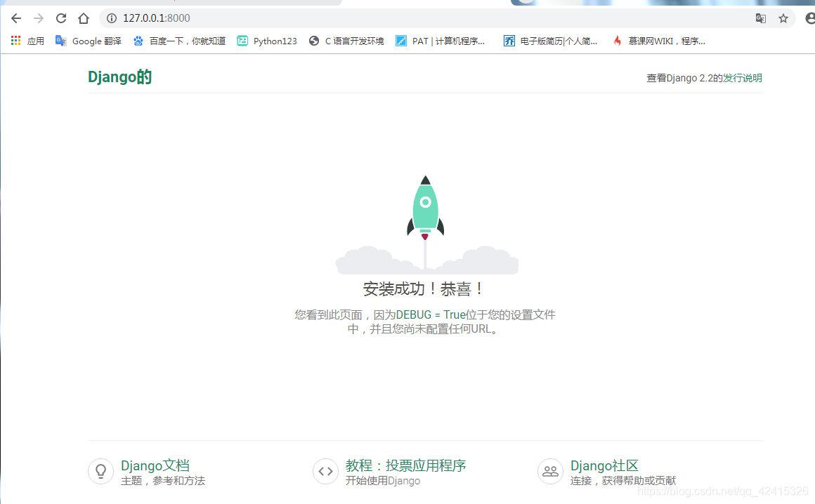Click the rocket illustration
Image resolution: width=815 pixels, height=504 pixels.
coord(426,224)
